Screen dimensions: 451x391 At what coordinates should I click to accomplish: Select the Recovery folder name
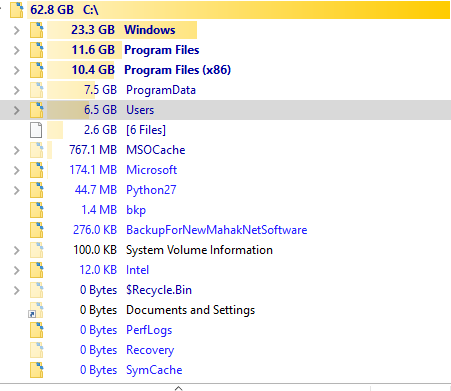coord(150,350)
